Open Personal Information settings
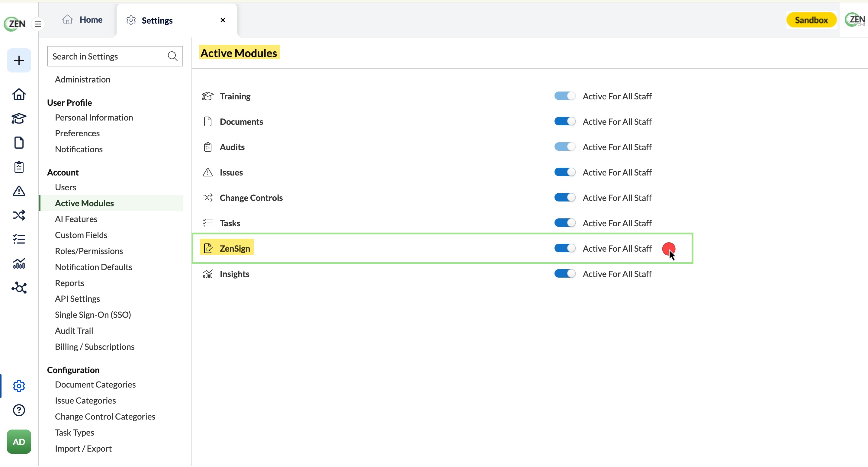This screenshot has width=868, height=467. (94, 118)
